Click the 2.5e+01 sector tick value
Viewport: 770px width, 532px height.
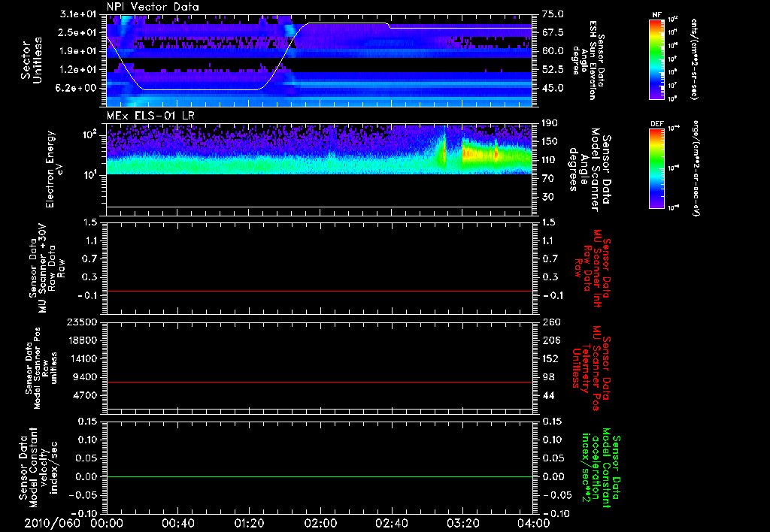(78, 32)
